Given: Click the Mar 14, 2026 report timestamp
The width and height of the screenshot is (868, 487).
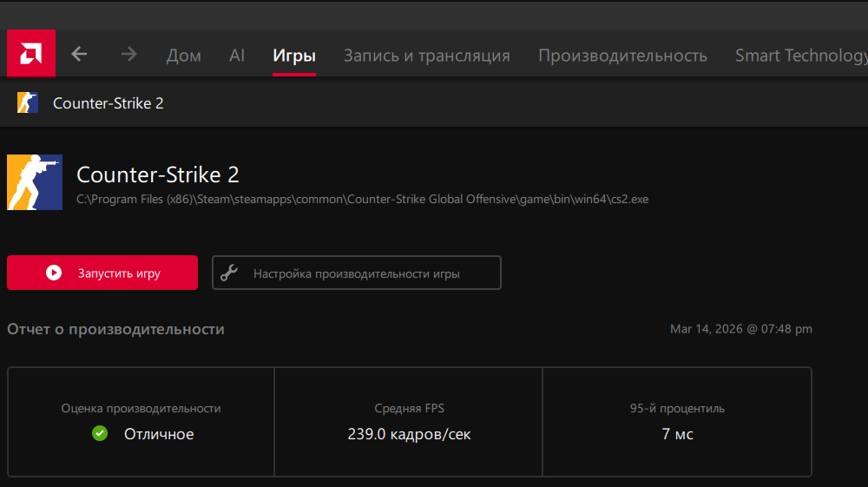Looking at the screenshot, I should (x=740, y=330).
